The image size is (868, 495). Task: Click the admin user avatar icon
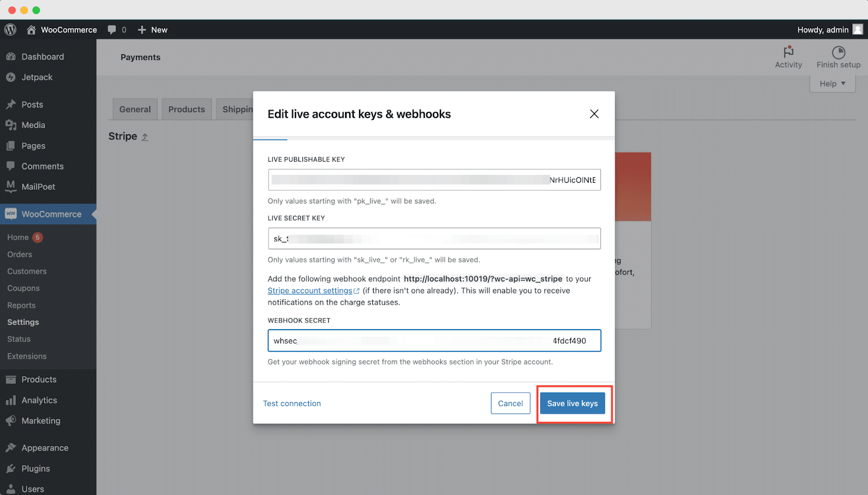[x=858, y=30]
